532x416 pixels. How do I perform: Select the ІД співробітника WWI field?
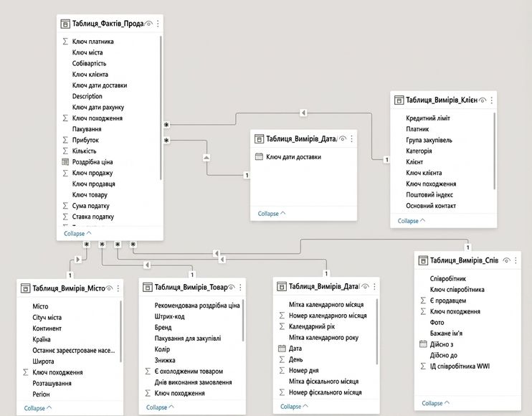click(460, 366)
